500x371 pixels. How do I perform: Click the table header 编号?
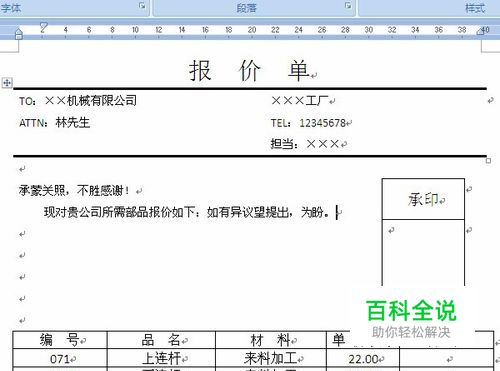click(x=60, y=340)
